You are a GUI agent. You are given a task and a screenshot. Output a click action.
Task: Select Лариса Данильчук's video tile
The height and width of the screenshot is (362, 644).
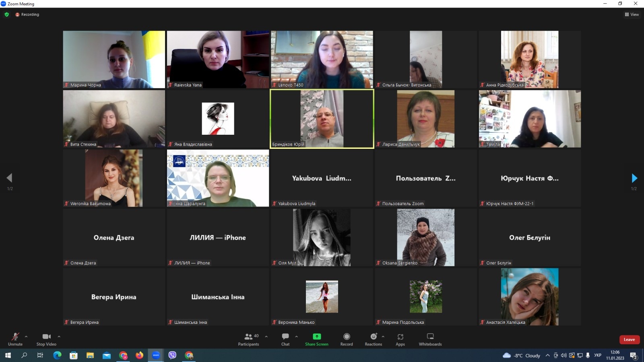[x=426, y=119]
